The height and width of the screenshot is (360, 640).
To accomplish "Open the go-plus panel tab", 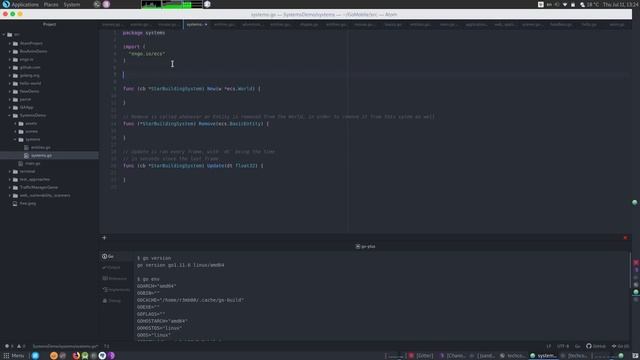I will (365, 247).
